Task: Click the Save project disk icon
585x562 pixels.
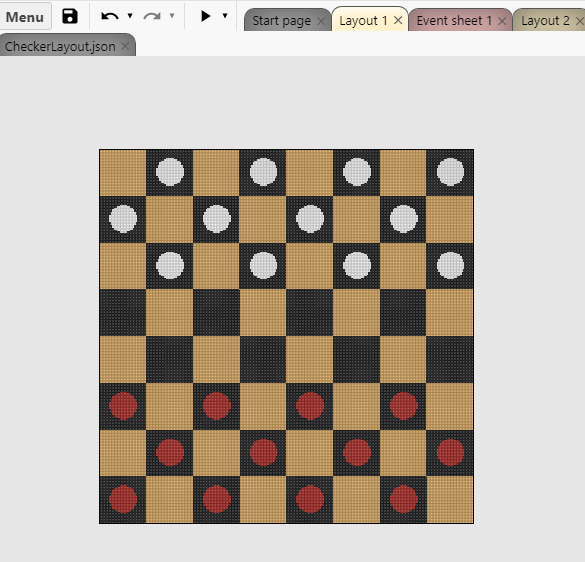Action: tap(70, 16)
